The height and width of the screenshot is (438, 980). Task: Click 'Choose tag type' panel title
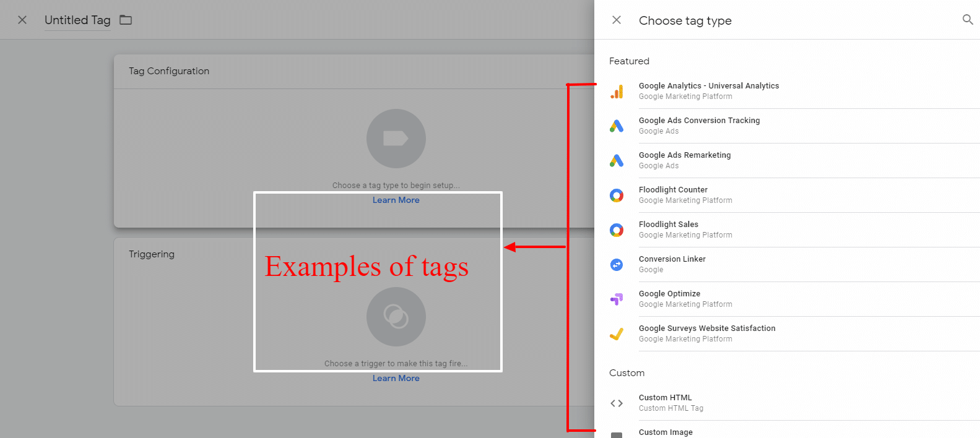[685, 20]
